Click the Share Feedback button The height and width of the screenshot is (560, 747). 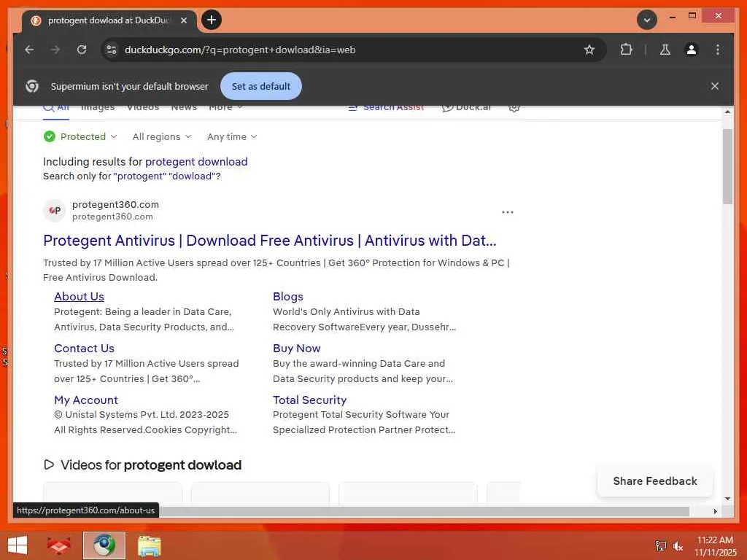[x=655, y=481]
